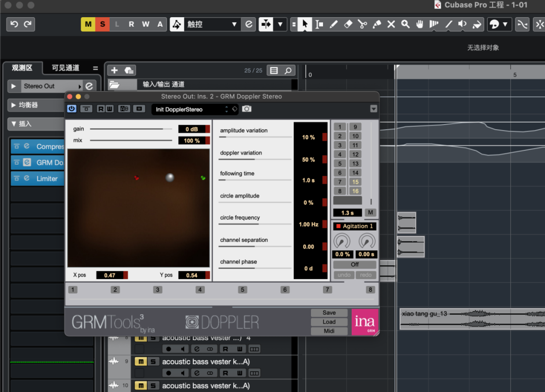
Task: Mute acoustic bass vester track 9
Action: [141, 361]
